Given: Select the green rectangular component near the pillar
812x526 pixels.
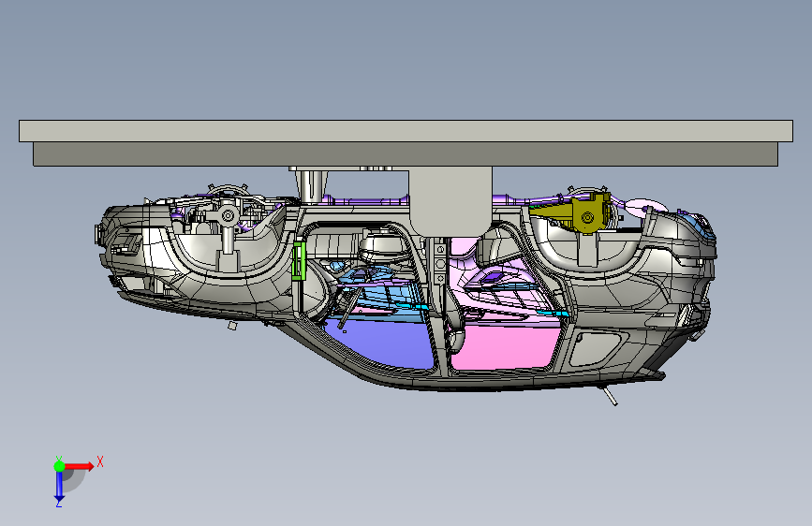Looking at the screenshot, I should pyautogui.click(x=298, y=260).
